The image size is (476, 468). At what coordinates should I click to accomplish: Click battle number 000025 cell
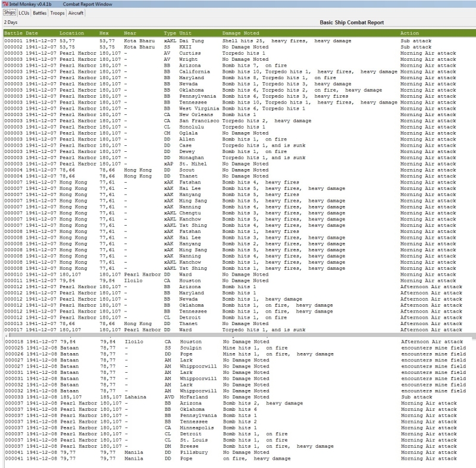(x=14, y=348)
